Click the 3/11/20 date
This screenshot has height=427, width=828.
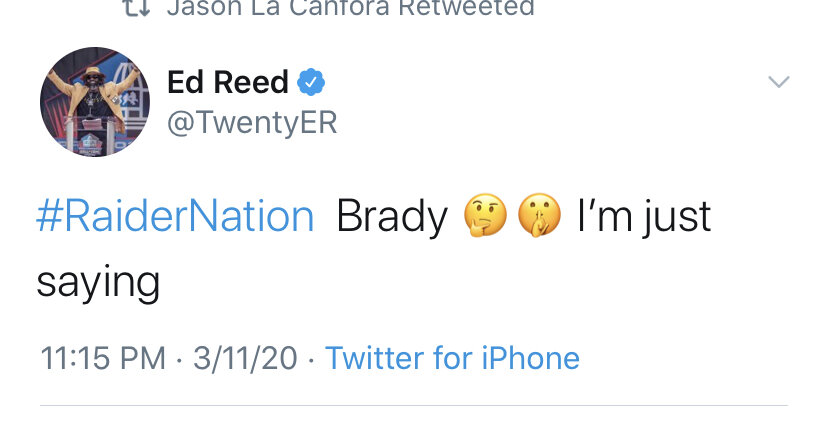coord(245,358)
